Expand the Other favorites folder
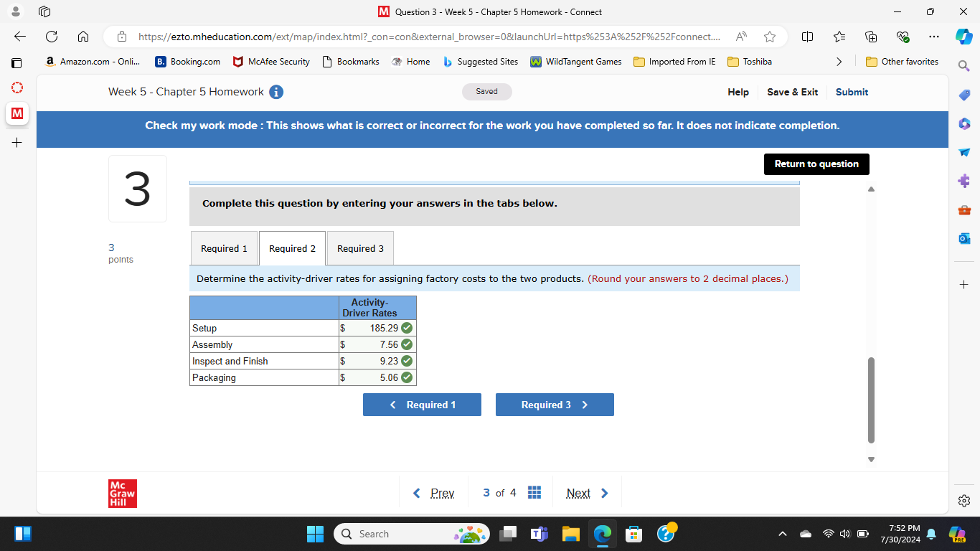The image size is (980, 551). pyautogui.click(x=902, y=62)
